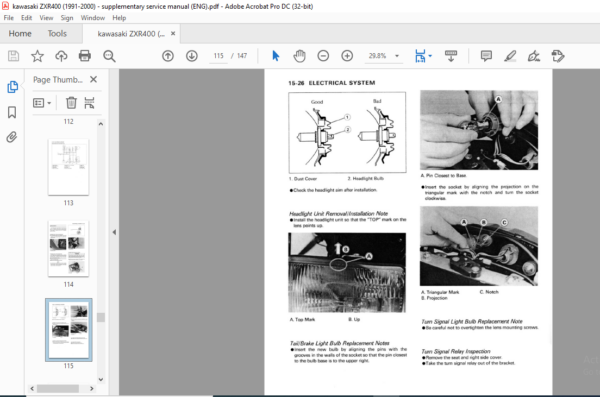600x397 pixels.
Task: Click thumbnail panel scroll right arrow
Action: tap(91, 389)
